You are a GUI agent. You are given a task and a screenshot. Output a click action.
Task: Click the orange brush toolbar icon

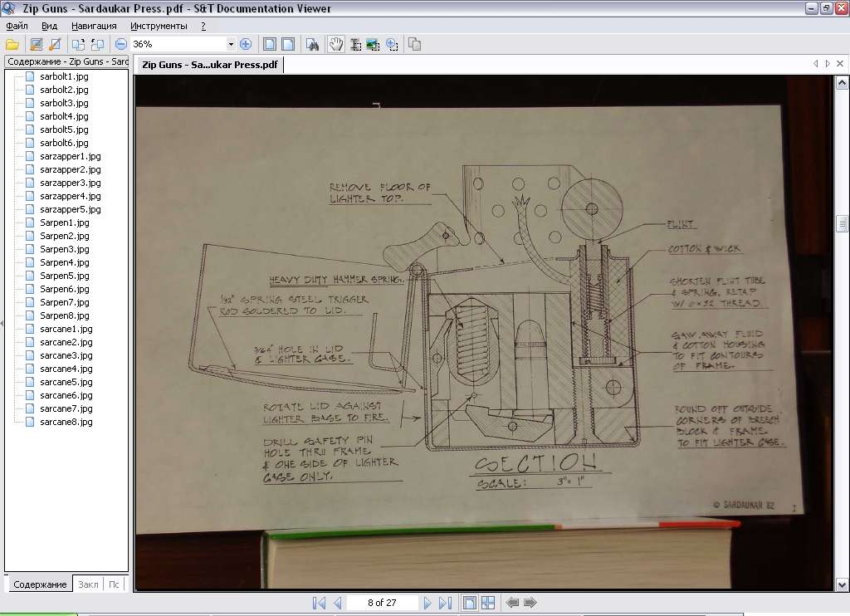[x=55, y=45]
